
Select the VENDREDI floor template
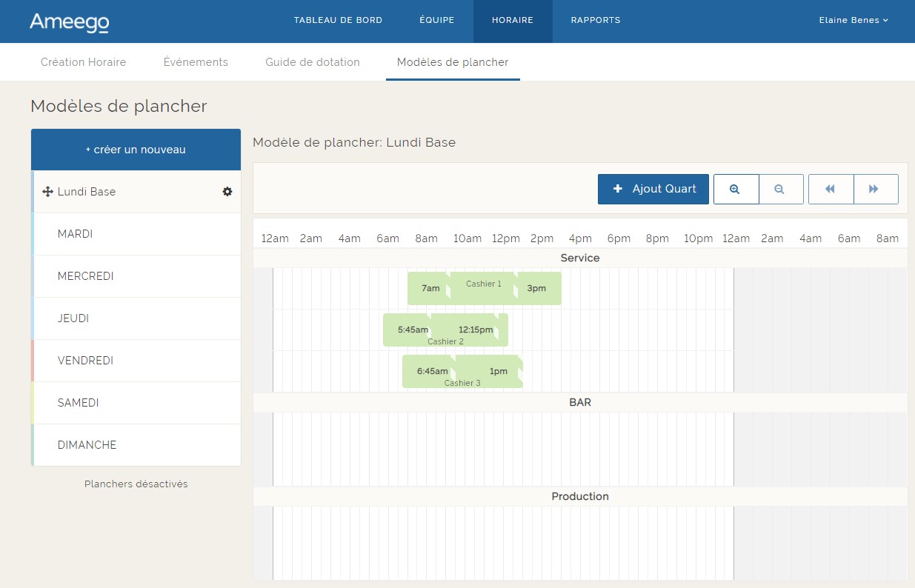click(85, 361)
